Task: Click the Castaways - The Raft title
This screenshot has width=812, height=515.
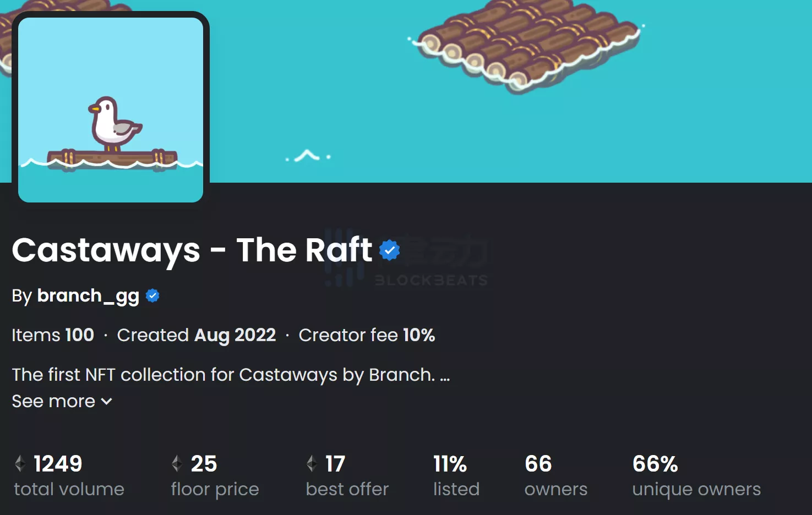Action: click(192, 250)
